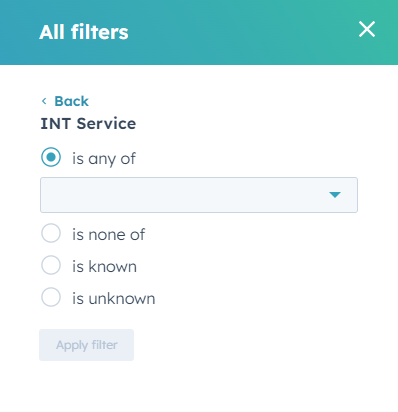Click the white X icon in header

tap(367, 29)
